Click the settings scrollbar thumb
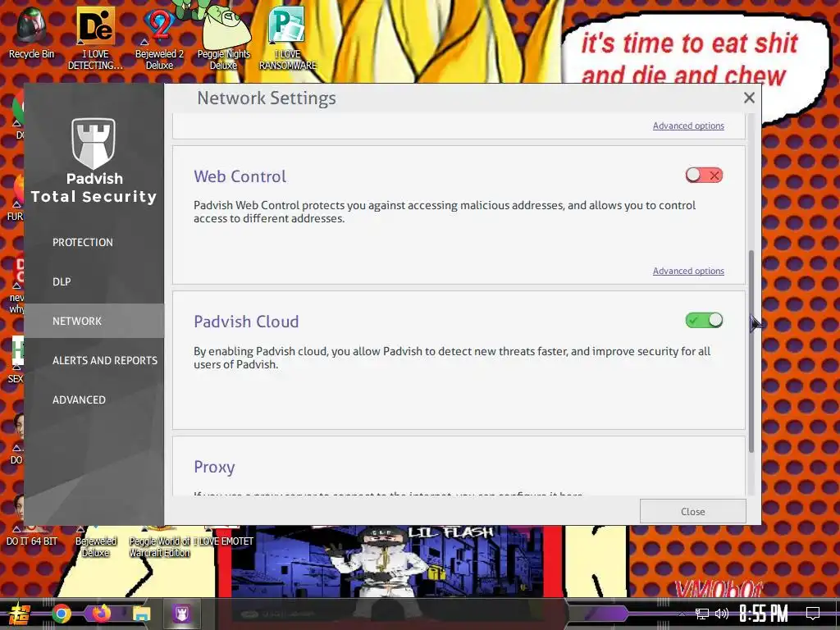 coord(751,351)
